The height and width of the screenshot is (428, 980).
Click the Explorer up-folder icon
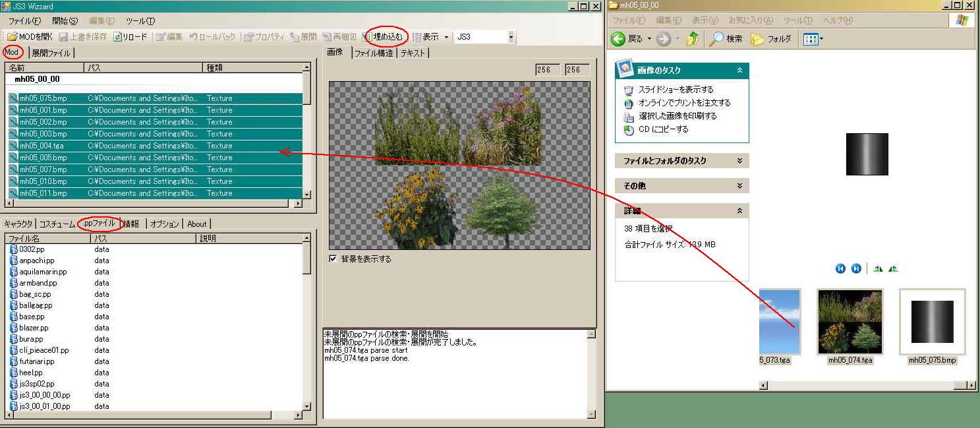click(692, 39)
